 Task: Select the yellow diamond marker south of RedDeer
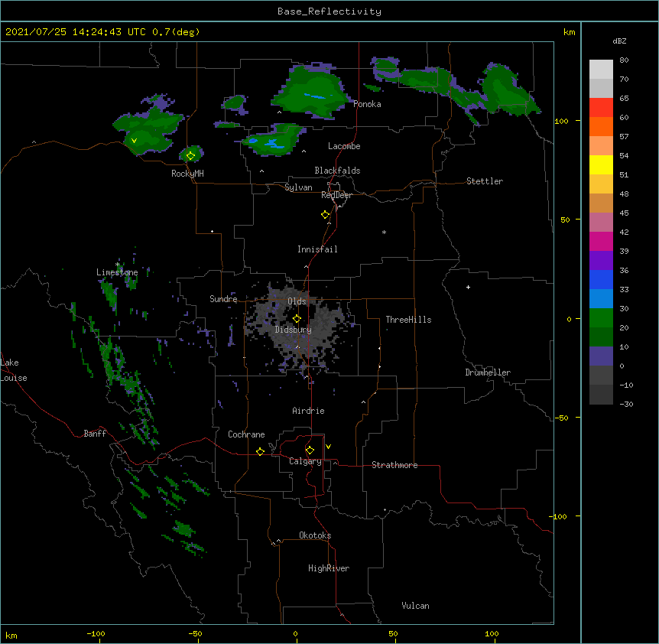coord(326,214)
